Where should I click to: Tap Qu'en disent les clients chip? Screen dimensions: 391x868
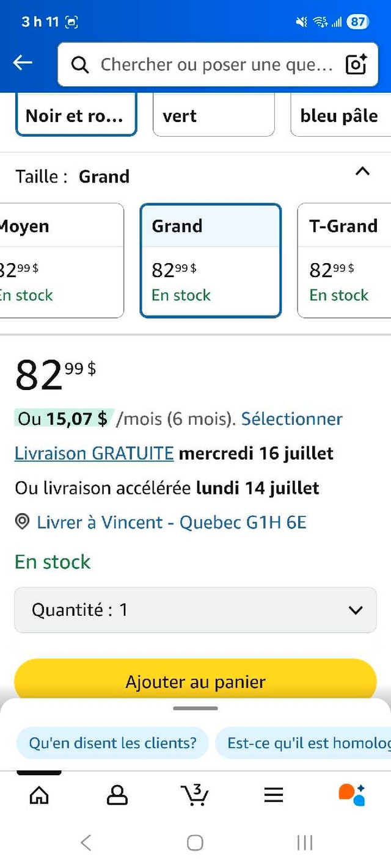(x=113, y=743)
